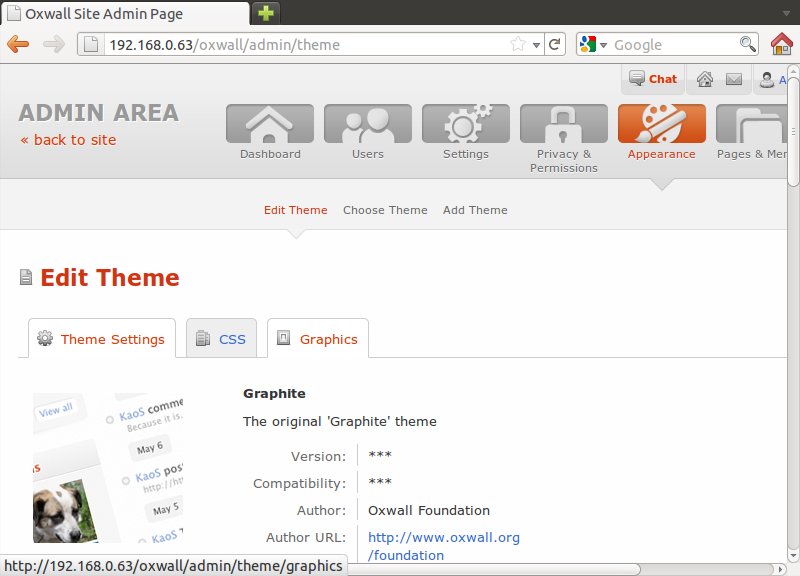Viewport: 800px width, 576px height.
Task: Click the browser back arrow
Action: point(18,44)
